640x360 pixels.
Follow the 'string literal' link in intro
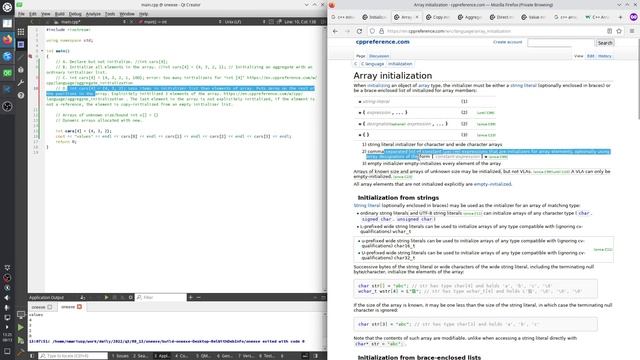[523, 85]
